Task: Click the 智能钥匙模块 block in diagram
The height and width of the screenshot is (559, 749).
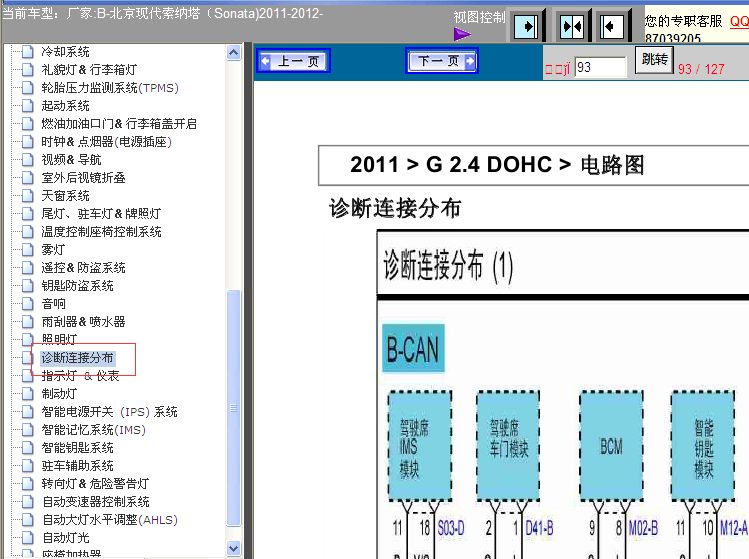Action: [x=703, y=446]
